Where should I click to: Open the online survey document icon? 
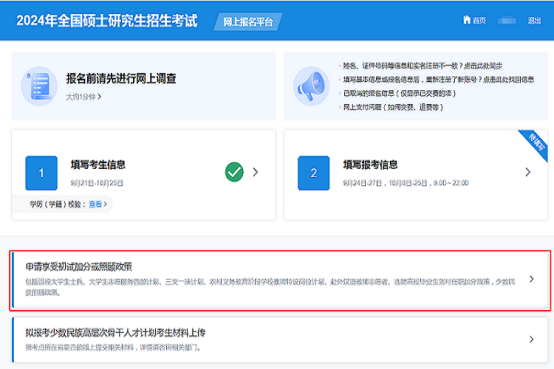tap(39, 86)
